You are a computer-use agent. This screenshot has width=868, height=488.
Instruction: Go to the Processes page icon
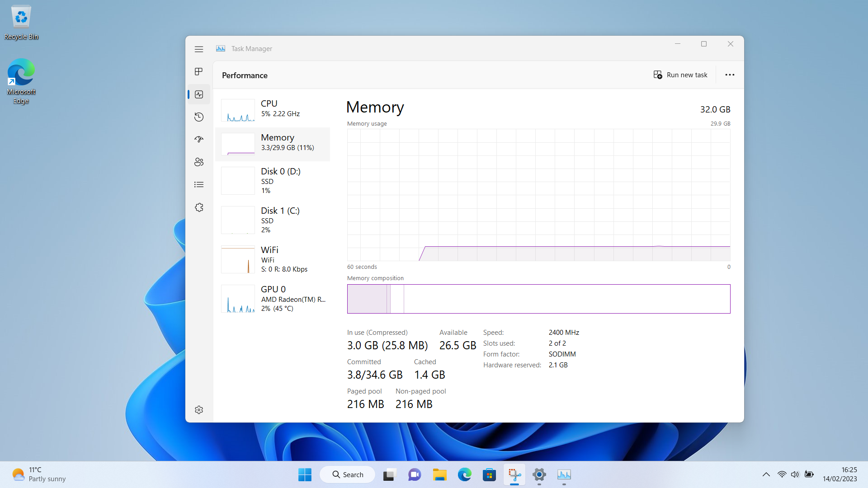(x=199, y=71)
